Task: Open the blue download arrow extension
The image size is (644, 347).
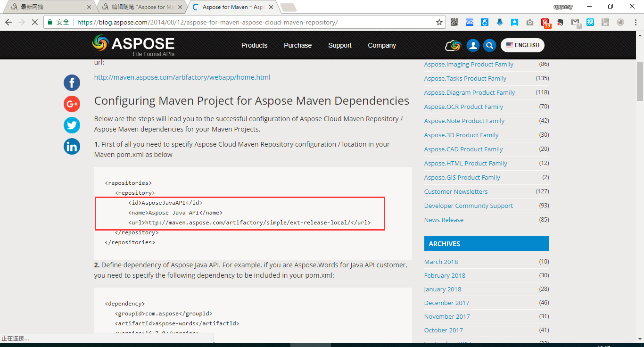Action: click(x=500, y=22)
